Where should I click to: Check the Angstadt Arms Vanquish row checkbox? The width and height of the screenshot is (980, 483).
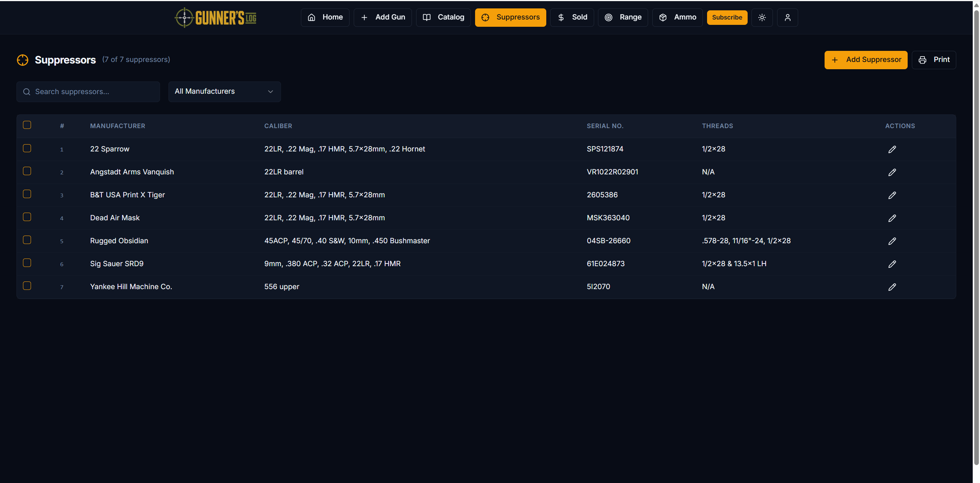pos(27,171)
